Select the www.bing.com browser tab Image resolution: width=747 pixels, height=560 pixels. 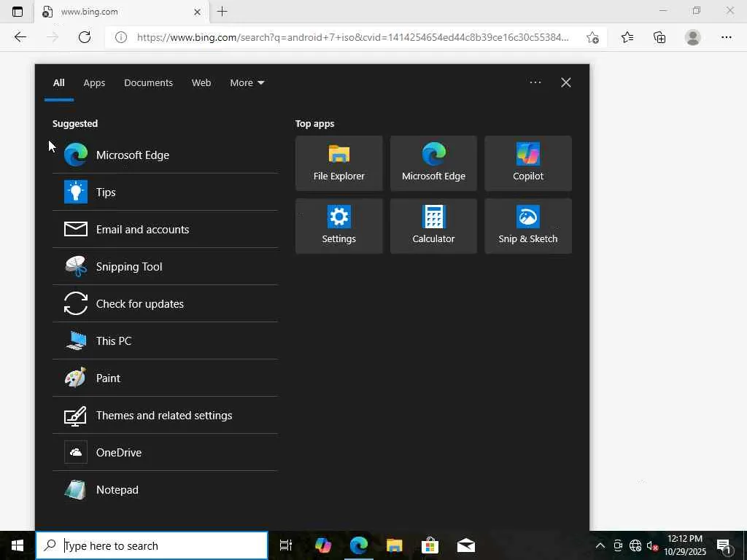(x=122, y=12)
